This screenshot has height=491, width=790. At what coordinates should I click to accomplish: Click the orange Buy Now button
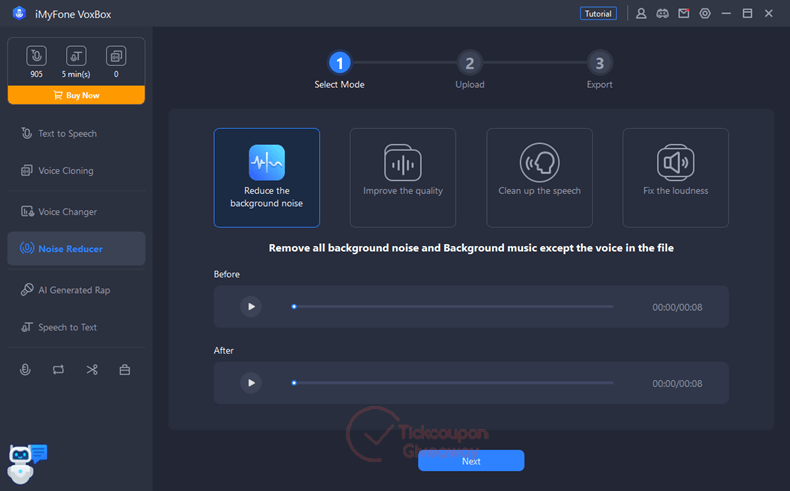(76, 95)
